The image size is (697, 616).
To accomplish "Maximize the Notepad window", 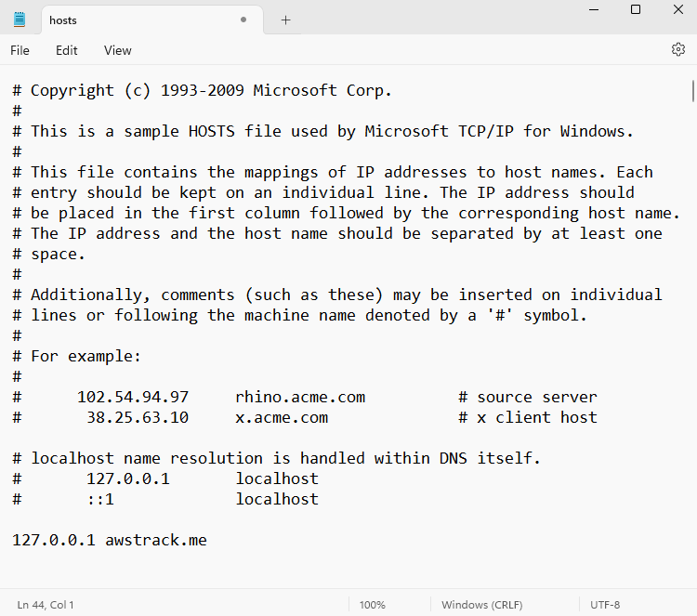I will pos(636,9).
